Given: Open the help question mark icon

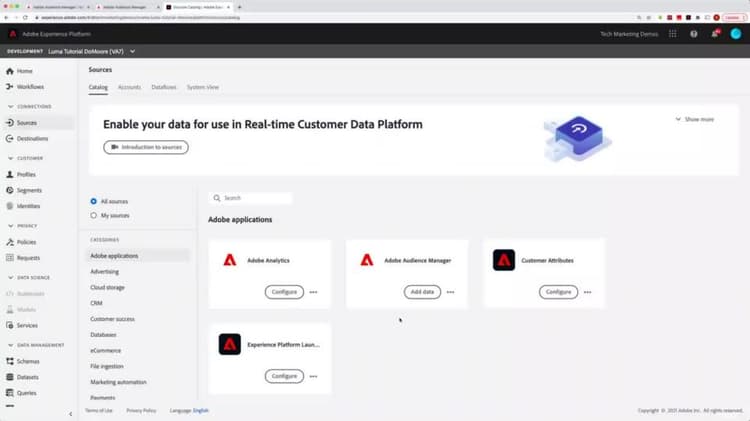Looking at the screenshot, I should click(x=694, y=34).
